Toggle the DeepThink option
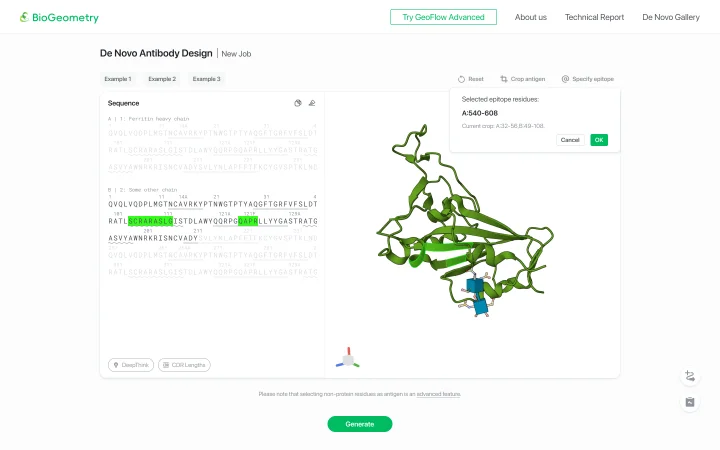The width and height of the screenshot is (720, 450). point(131,365)
